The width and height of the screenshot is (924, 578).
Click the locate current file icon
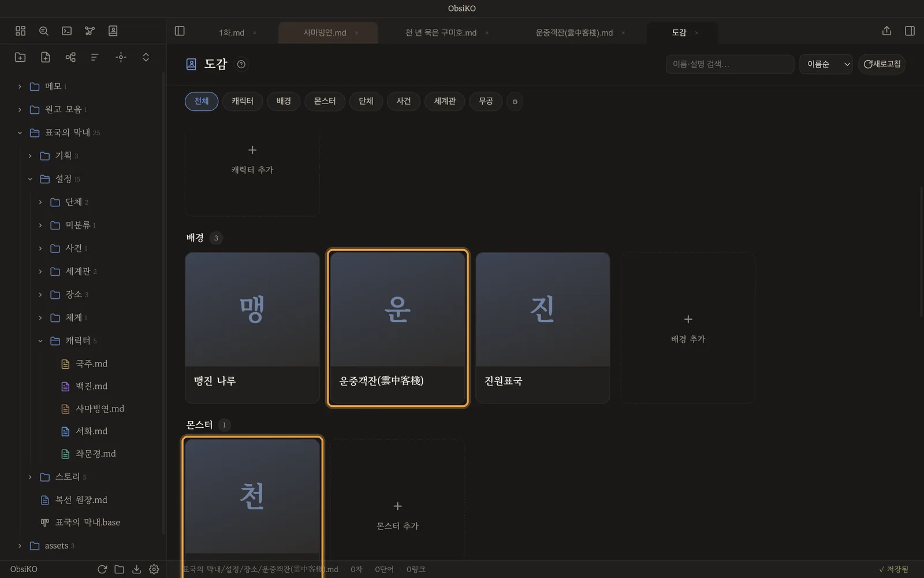point(121,57)
